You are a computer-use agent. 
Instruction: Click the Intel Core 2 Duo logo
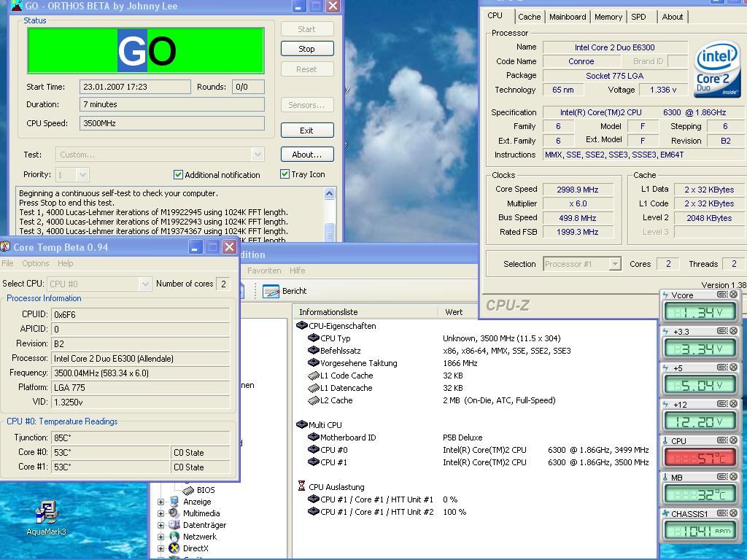716,69
